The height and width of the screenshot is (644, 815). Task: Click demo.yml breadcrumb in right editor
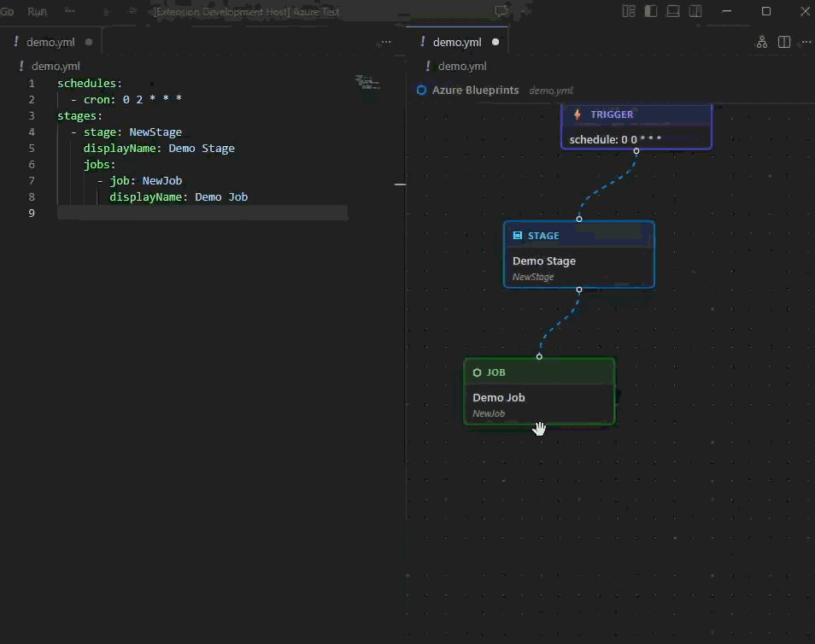point(462,66)
